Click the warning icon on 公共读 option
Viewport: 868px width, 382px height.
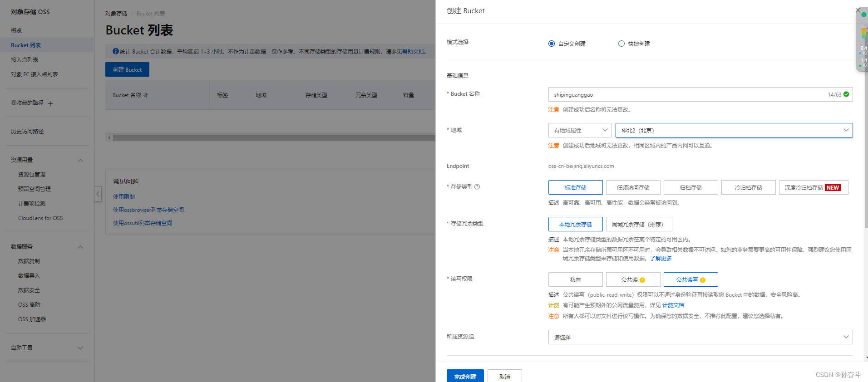tap(642, 280)
